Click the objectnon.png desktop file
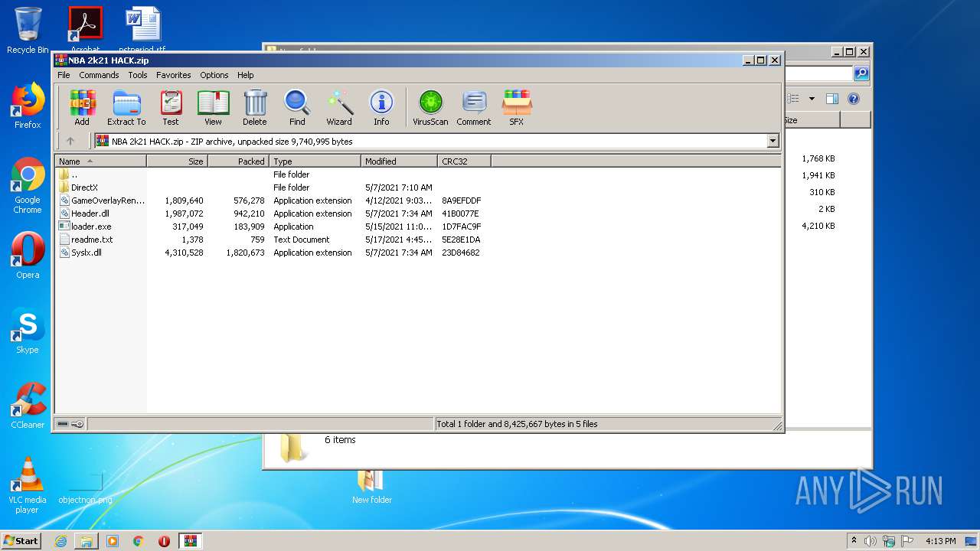980x551 pixels. (85, 487)
